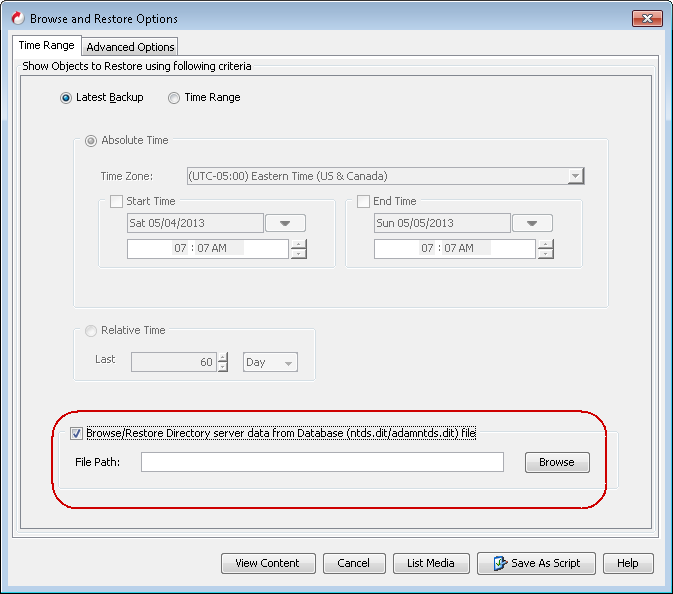Toggle Browse/Restore Directory server data checkbox
Viewport: 673px width, 594px height.
(77, 434)
